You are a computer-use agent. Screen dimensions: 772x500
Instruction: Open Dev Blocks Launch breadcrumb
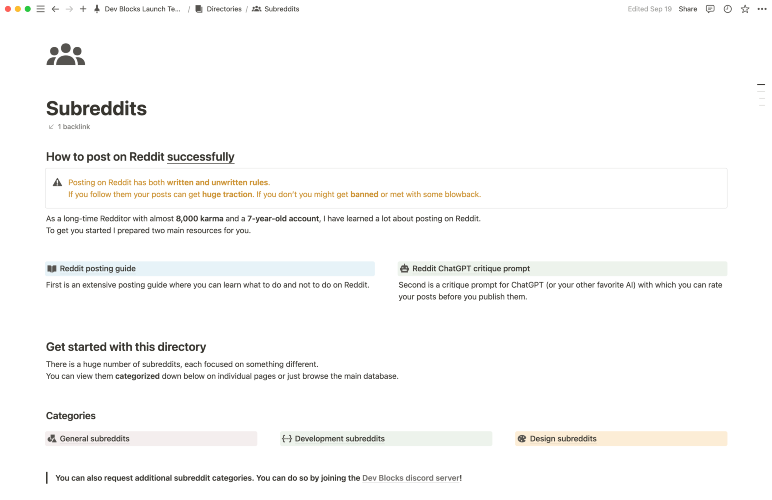(137, 9)
